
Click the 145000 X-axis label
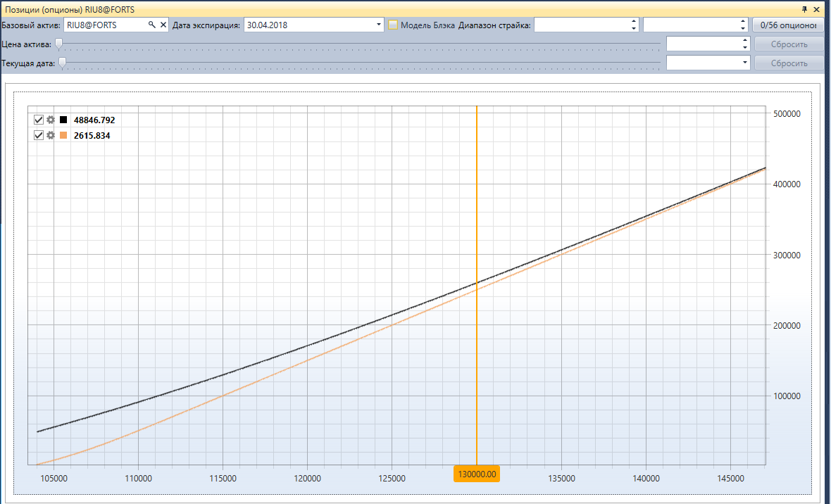point(730,479)
